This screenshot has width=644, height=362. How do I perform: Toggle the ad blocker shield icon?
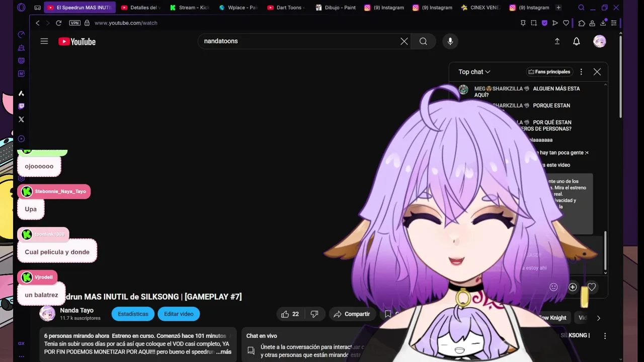544,23
